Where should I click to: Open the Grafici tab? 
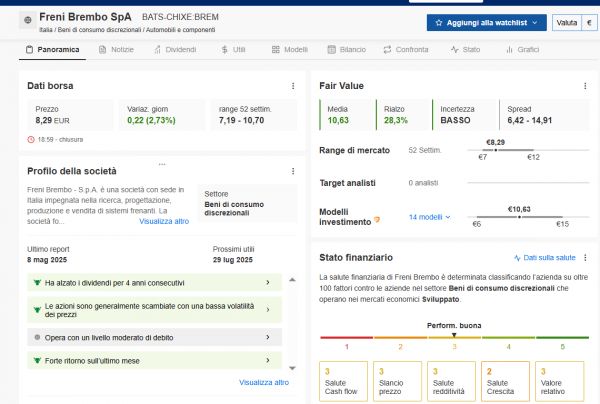point(522,50)
